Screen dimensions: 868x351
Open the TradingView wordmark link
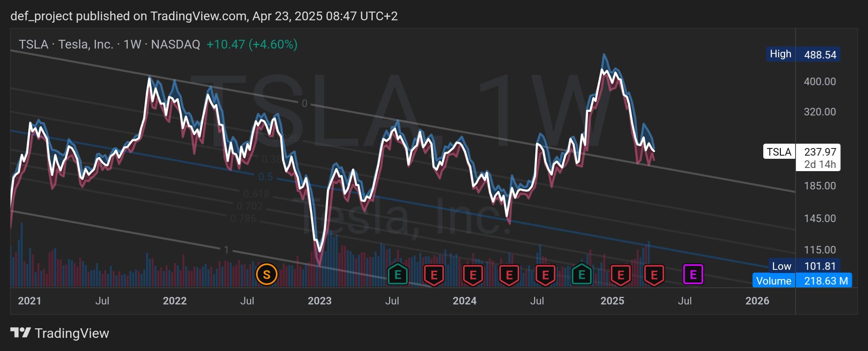pos(72,333)
